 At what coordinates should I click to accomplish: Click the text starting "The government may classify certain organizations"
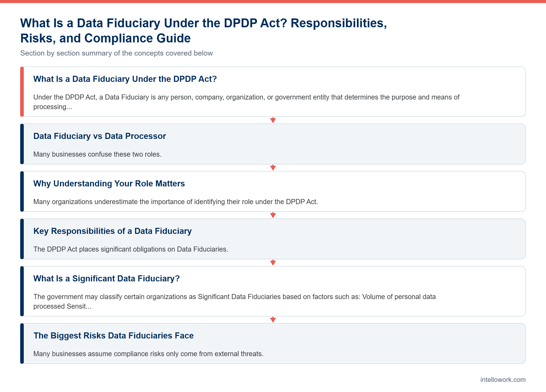[235, 301]
